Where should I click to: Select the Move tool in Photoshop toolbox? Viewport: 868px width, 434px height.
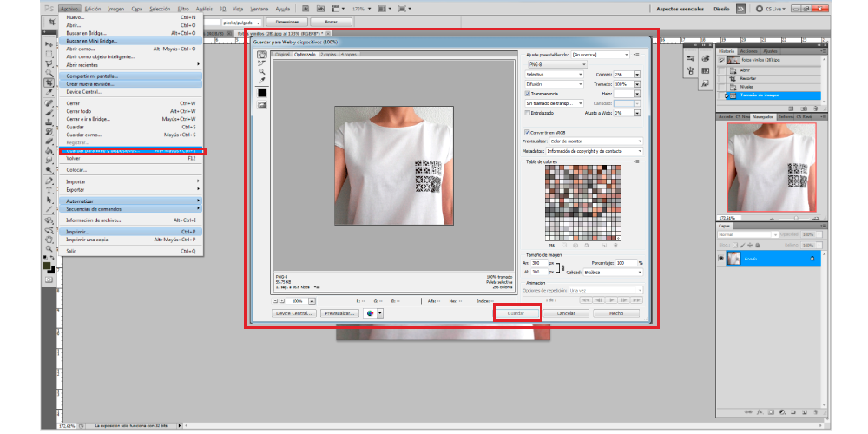(x=49, y=43)
